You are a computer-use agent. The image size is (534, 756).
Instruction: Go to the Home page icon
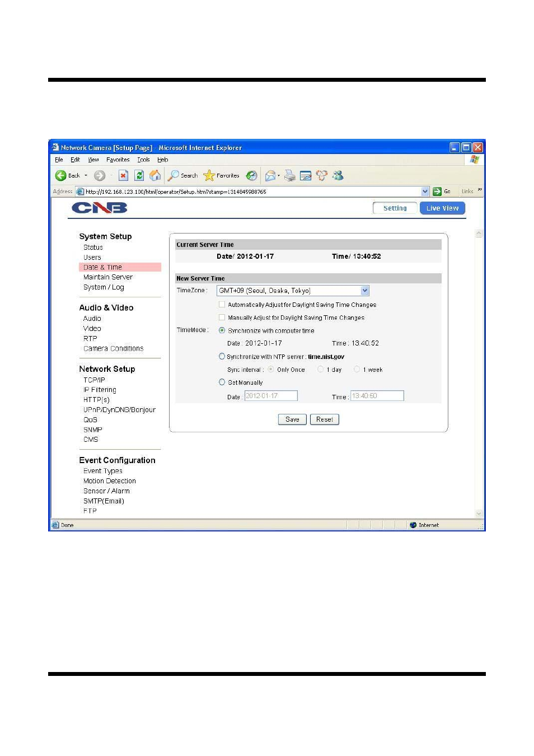pyautogui.click(x=155, y=176)
